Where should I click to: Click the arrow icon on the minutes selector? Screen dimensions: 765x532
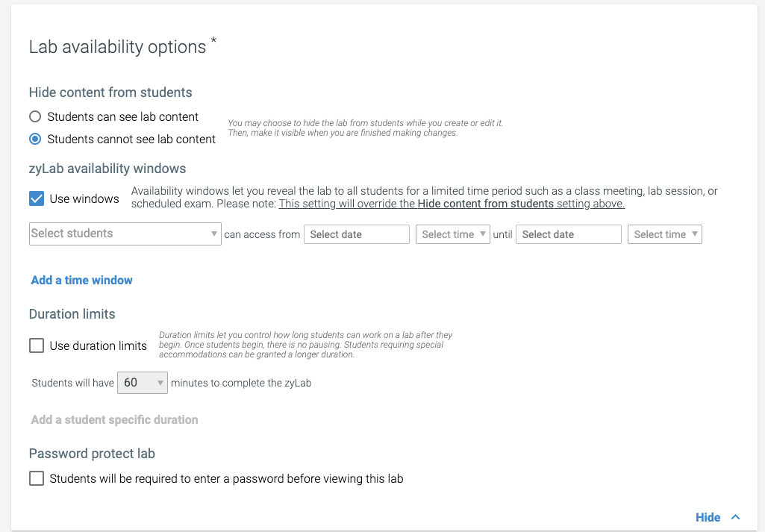coord(160,382)
